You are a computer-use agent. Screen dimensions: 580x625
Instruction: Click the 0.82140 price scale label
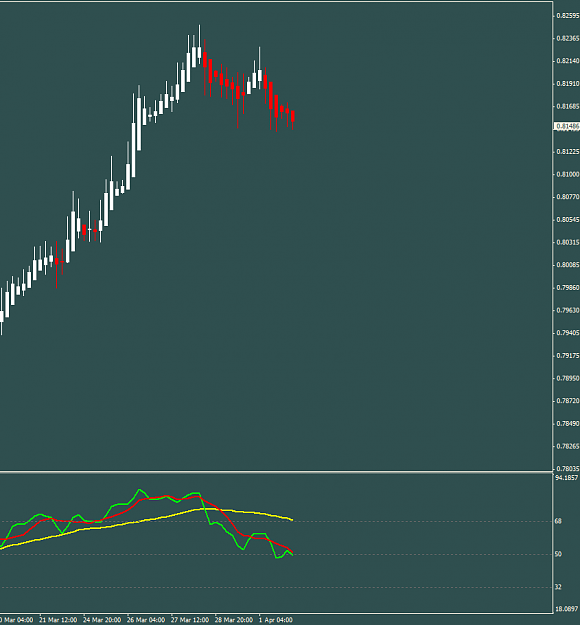point(568,61)
